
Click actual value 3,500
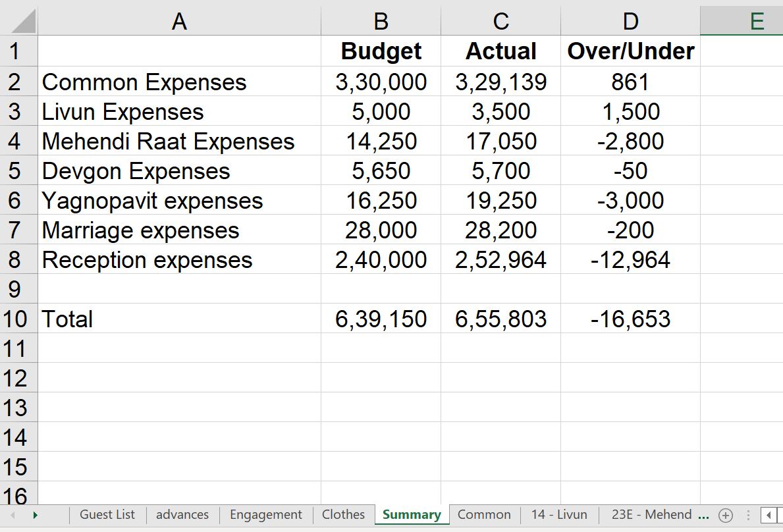pyautogui.click(x=501, y=111)
